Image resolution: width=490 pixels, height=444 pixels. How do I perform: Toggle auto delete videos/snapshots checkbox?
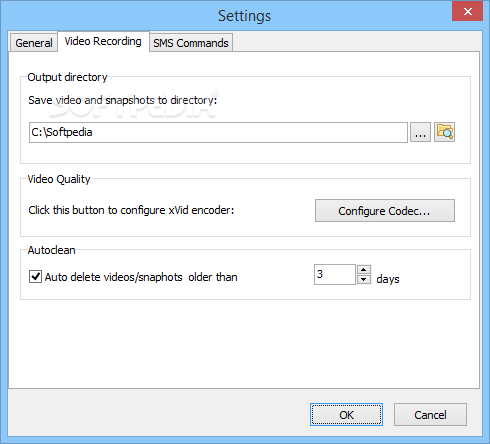(x=35, y=277)
